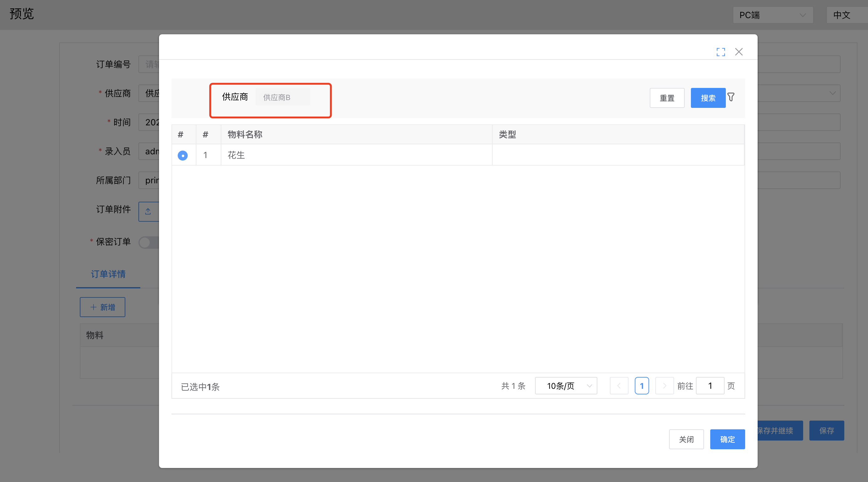
Task: Go to the previous page arrow
Action: (619, 386)
